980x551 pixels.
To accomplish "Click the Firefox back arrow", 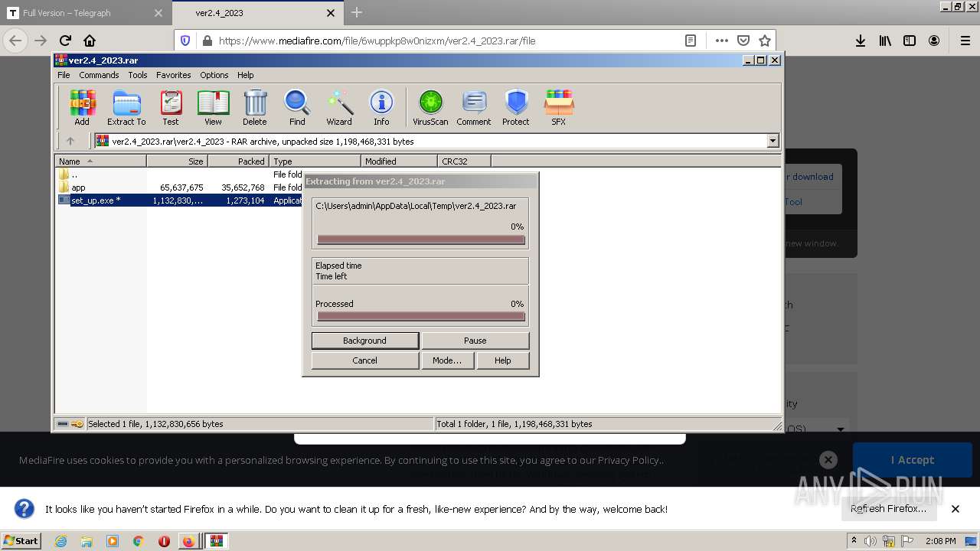I will click(x=15, y=41).
